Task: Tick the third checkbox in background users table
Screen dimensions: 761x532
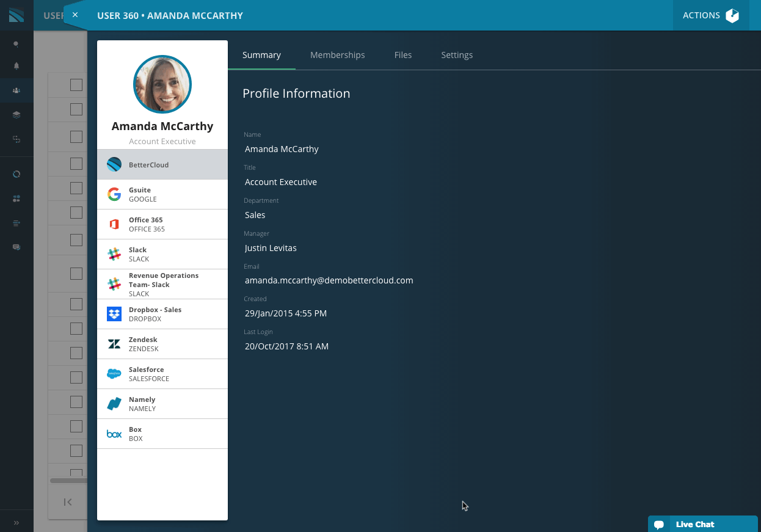Action: click(x=76, y=136)
